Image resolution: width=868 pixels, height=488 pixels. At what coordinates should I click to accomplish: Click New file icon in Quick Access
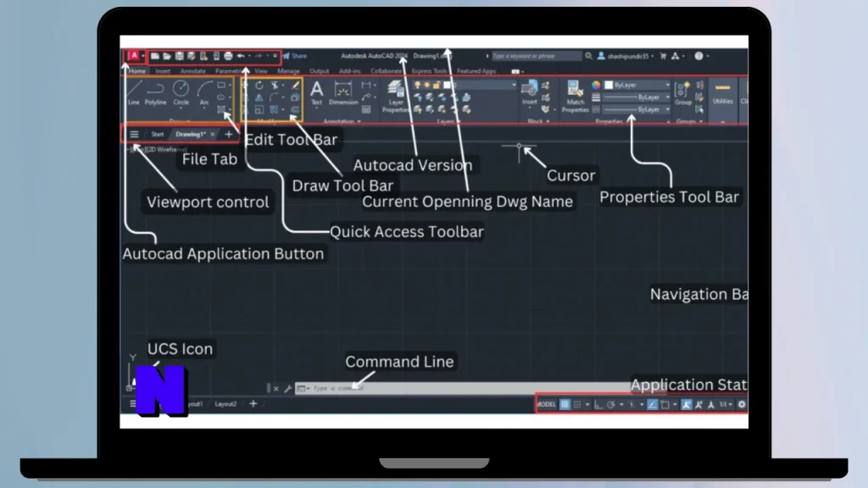click(x=155, y=56)
